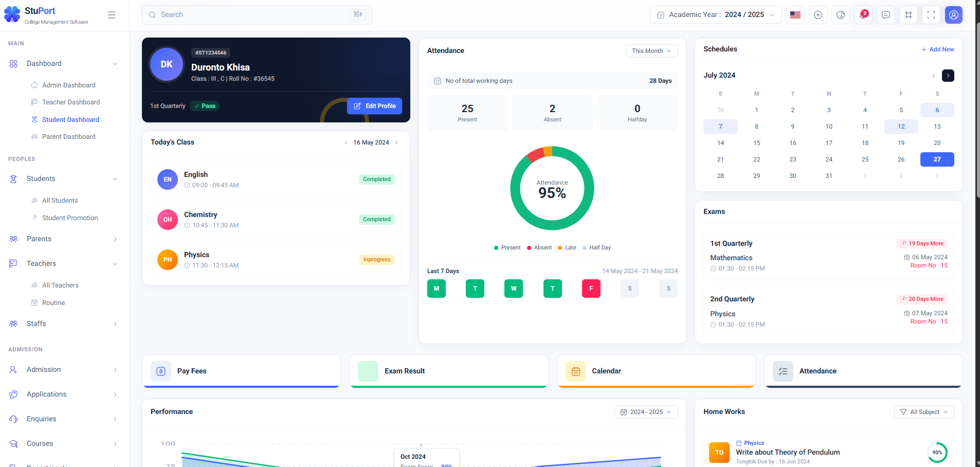The image size is (980, 467).
Task: Expand the Courses menu section
Action: [x=64, y=444]
